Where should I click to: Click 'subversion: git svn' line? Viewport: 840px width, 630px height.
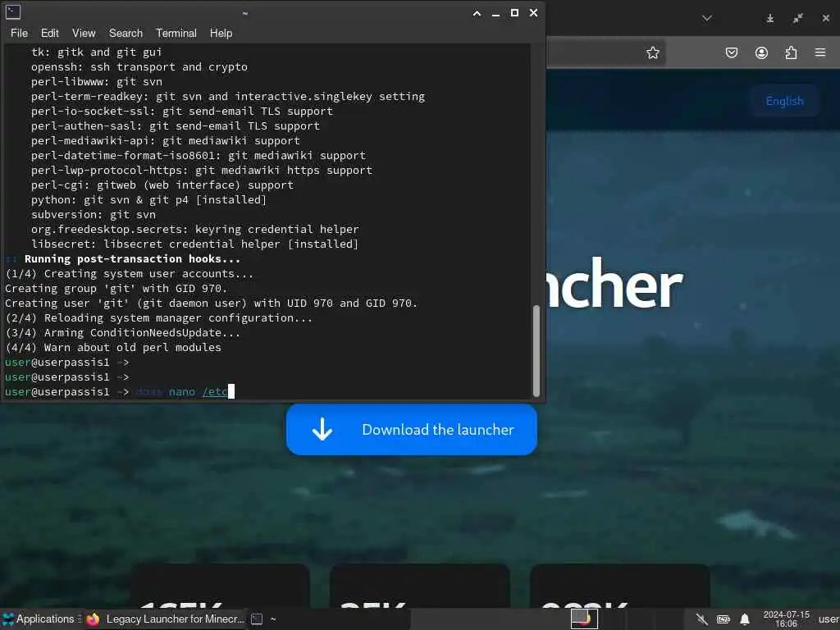click(x=94, y=214)
